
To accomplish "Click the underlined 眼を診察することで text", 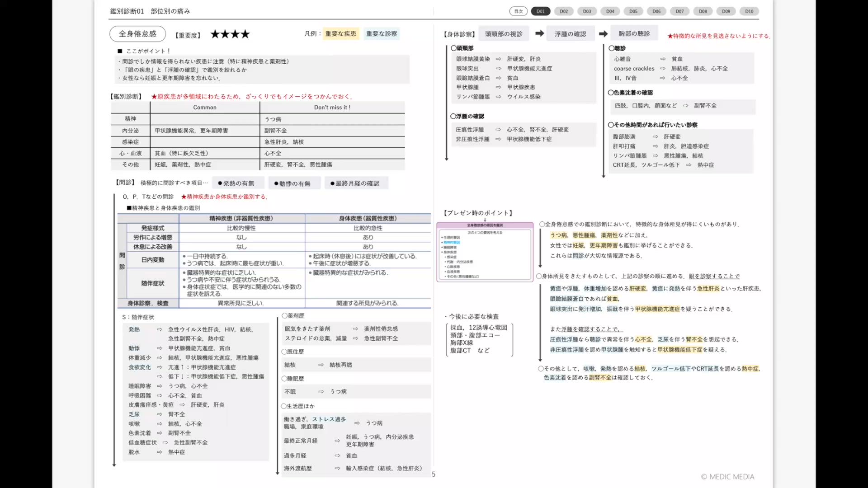I will coord(714,276).
